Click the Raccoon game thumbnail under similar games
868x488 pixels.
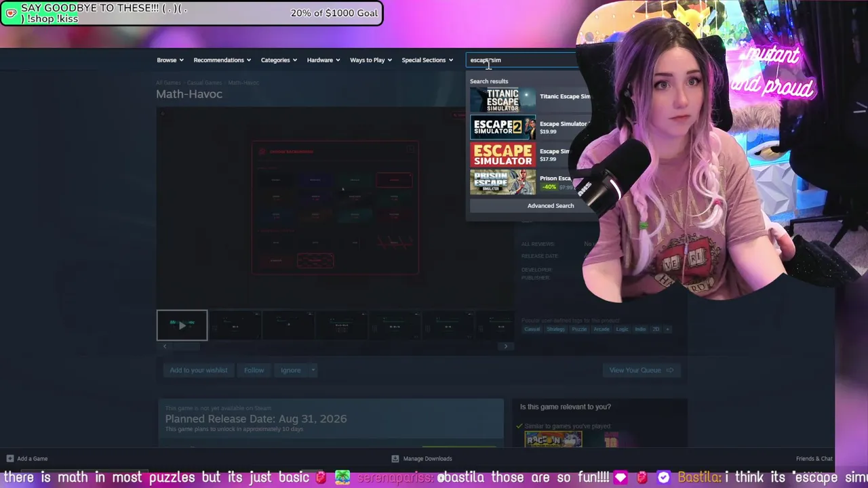tap(553, 441)
